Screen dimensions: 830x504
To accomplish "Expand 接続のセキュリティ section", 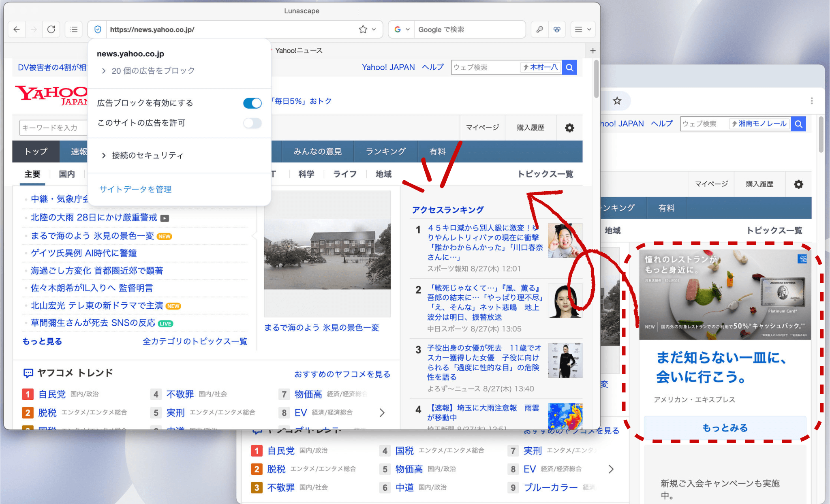I will tap(143, 155).
